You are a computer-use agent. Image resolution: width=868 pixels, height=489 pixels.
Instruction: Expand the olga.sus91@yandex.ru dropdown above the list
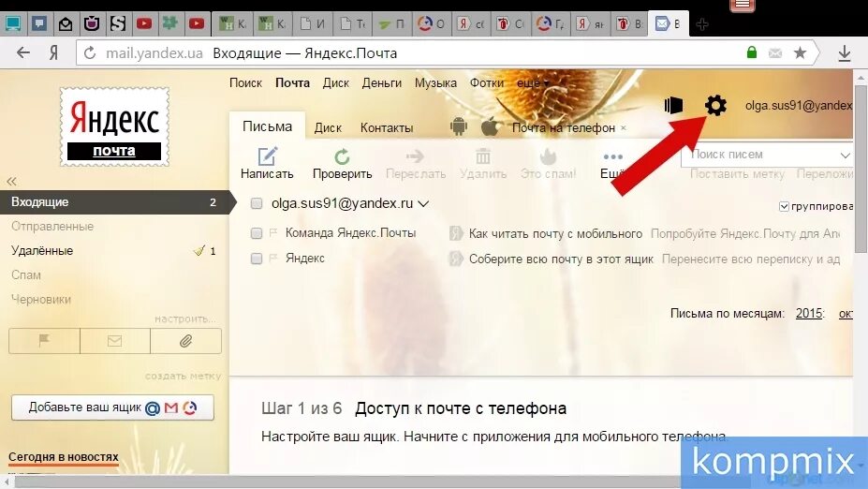pyautogui.click(x=423, y=204)
